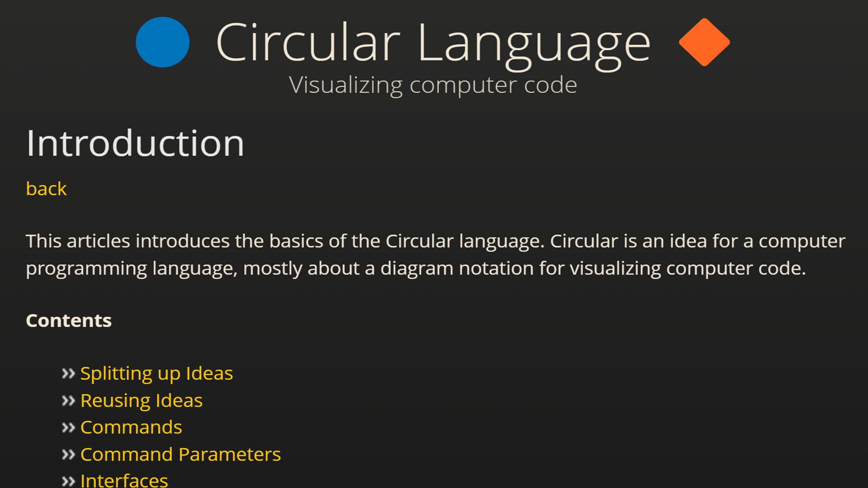Open the "Reusing Ideas" article link
The image size is (868, 488).
click(x=141, y=401)
